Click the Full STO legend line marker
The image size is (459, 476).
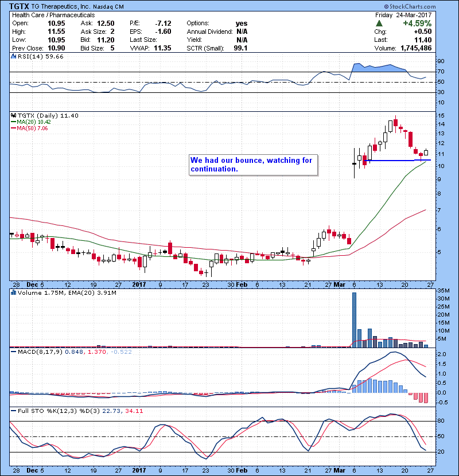pos(14,411)
